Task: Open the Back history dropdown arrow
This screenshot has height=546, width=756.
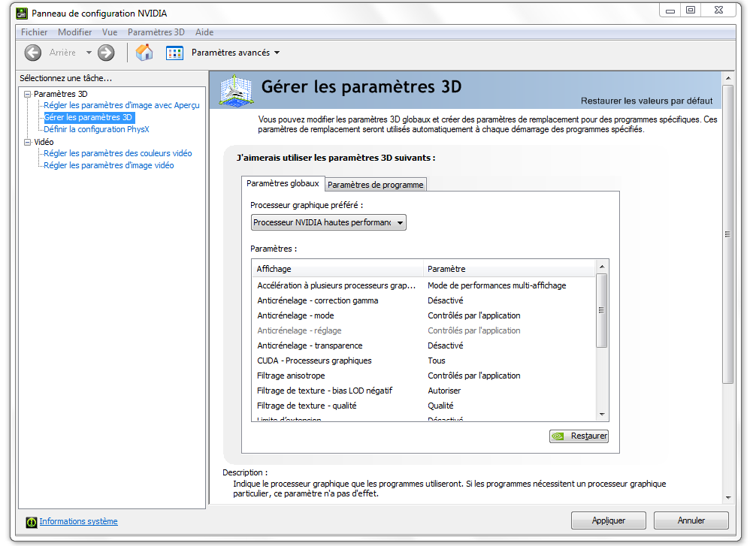Action: 89,53
